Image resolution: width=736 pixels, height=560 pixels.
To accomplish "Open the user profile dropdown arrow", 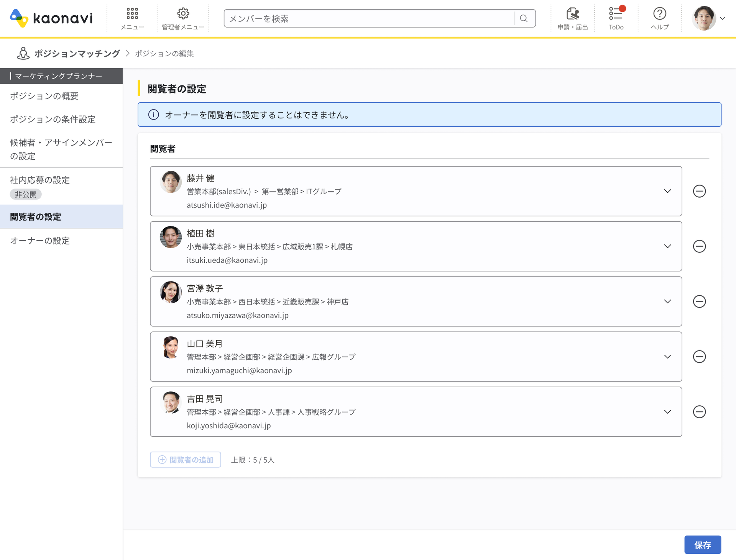I will pyautogui.click(x=723, y=18).
